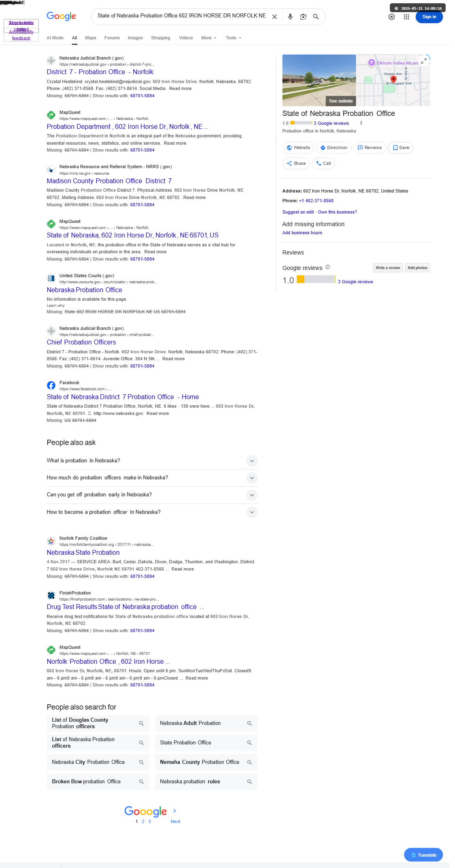Go to results page 2
Image resolution: width=455 pixels, height=868 pixels.
(x=143, y=821)
